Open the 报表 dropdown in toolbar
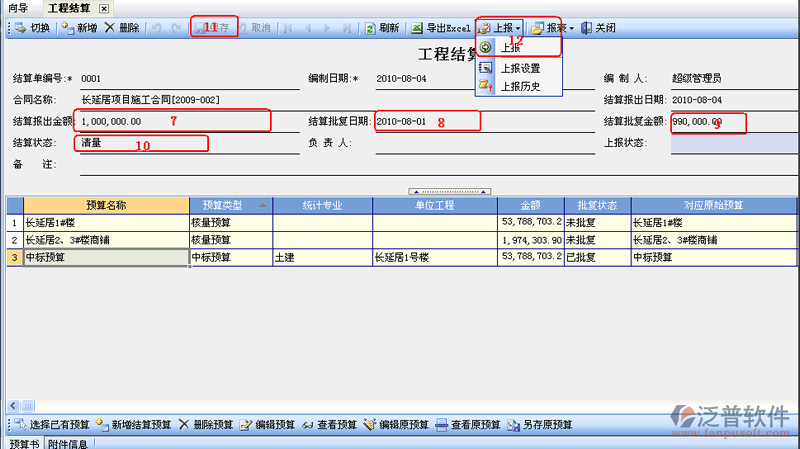 click(x=553, y=28)
